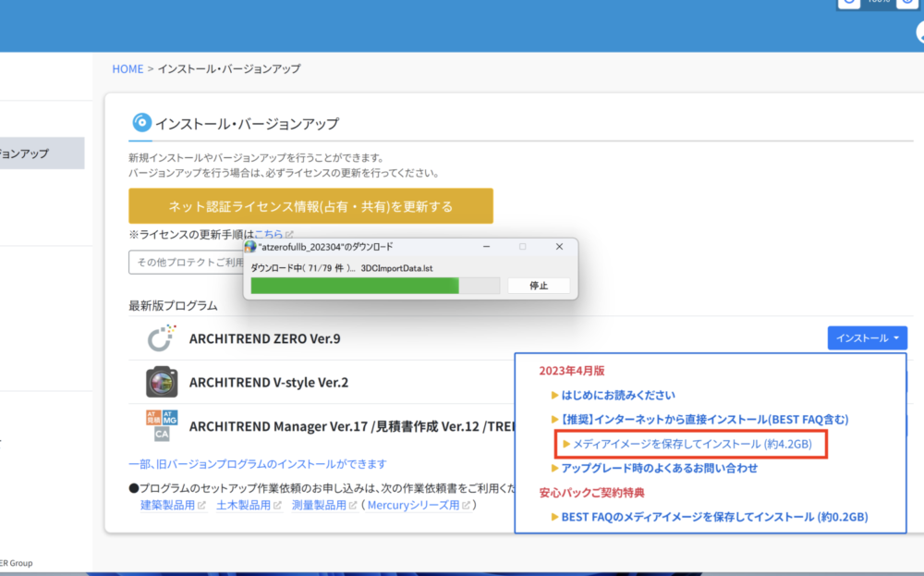Open the こちら license update procedure link
924x576 pixels.
[269, 234]
